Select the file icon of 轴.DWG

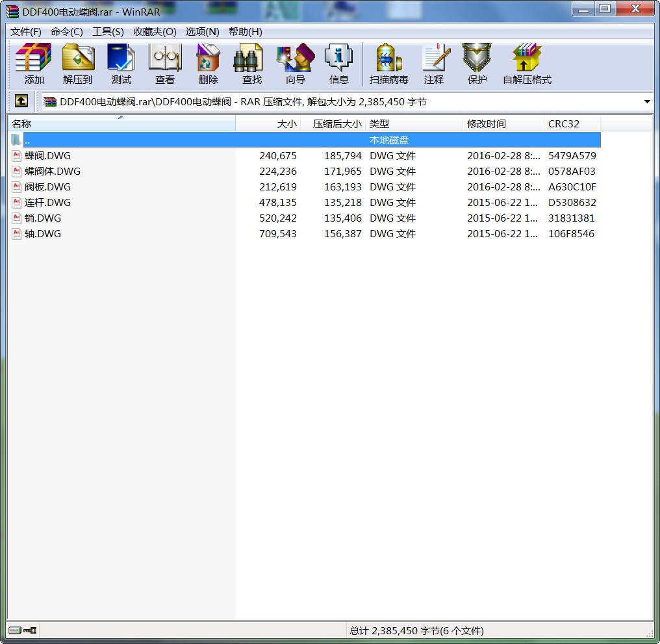coord(17,234)
